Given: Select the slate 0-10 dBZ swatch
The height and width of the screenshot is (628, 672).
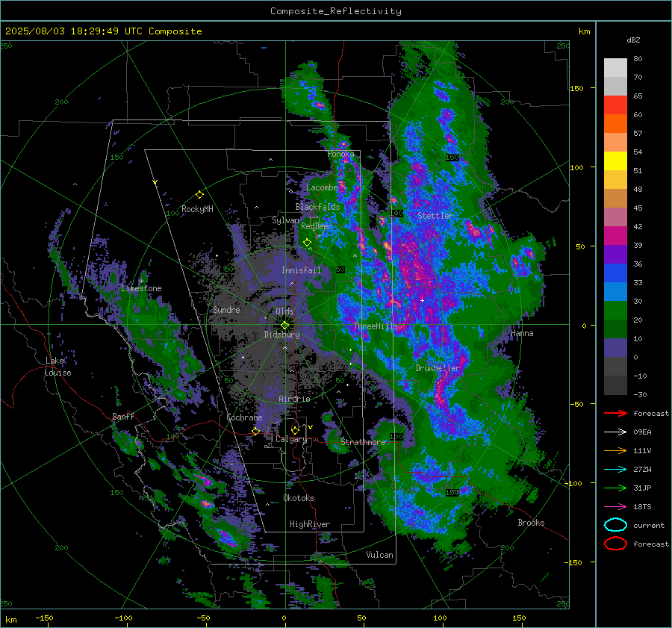Looking at the screenshot, I should (615, 348).
